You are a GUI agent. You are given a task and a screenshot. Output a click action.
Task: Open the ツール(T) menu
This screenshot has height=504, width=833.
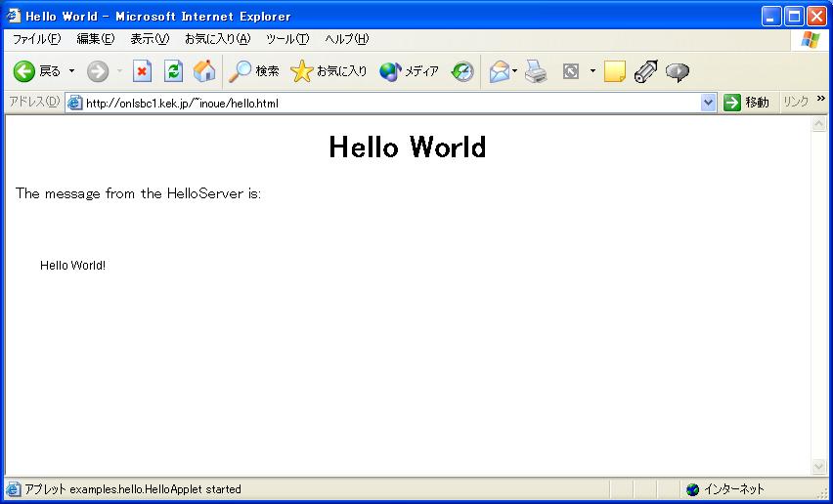click(287, 39)
